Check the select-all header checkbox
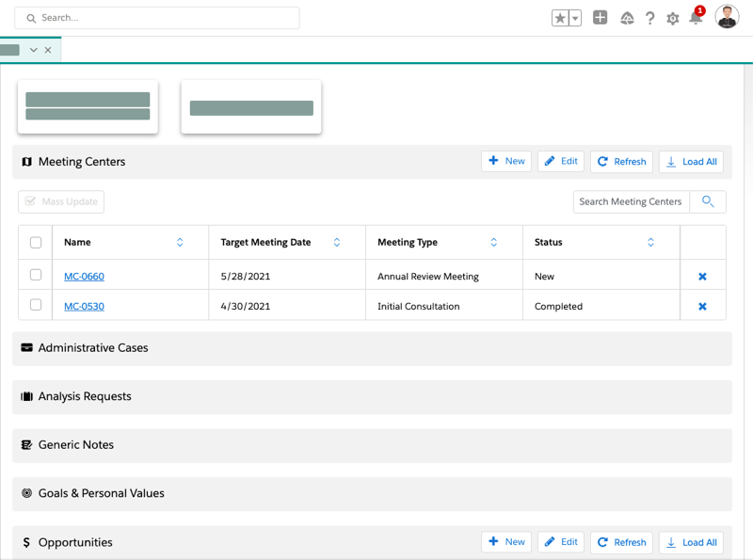753x560 pixels. [36, 243]
